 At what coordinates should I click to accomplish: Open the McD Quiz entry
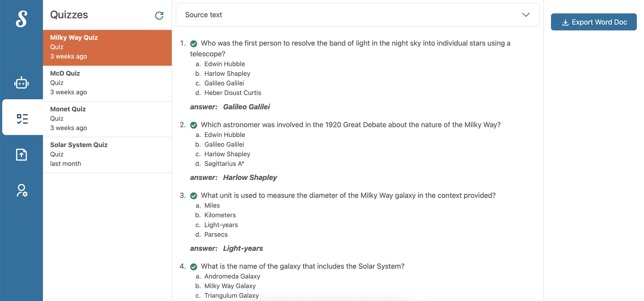(107, 83)
